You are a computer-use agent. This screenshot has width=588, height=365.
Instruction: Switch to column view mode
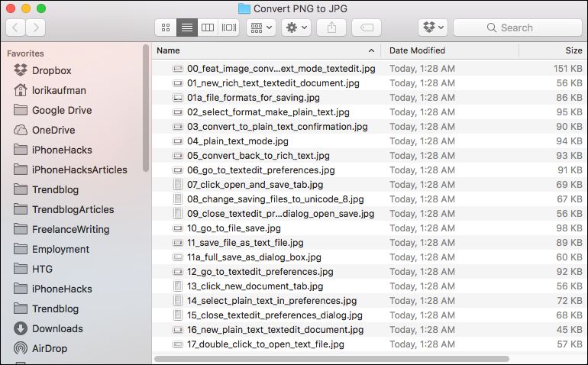coord(207,27)
